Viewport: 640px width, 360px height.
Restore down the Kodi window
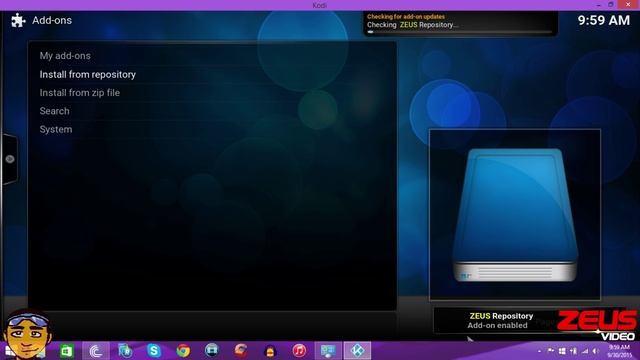pos(611,5)
